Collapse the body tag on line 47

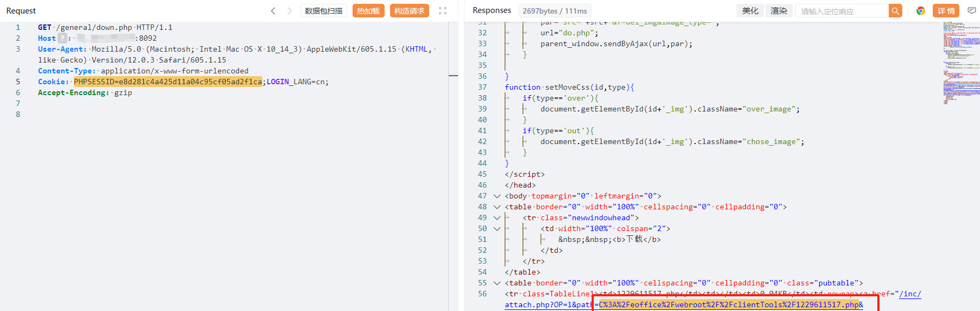(497, 196)
